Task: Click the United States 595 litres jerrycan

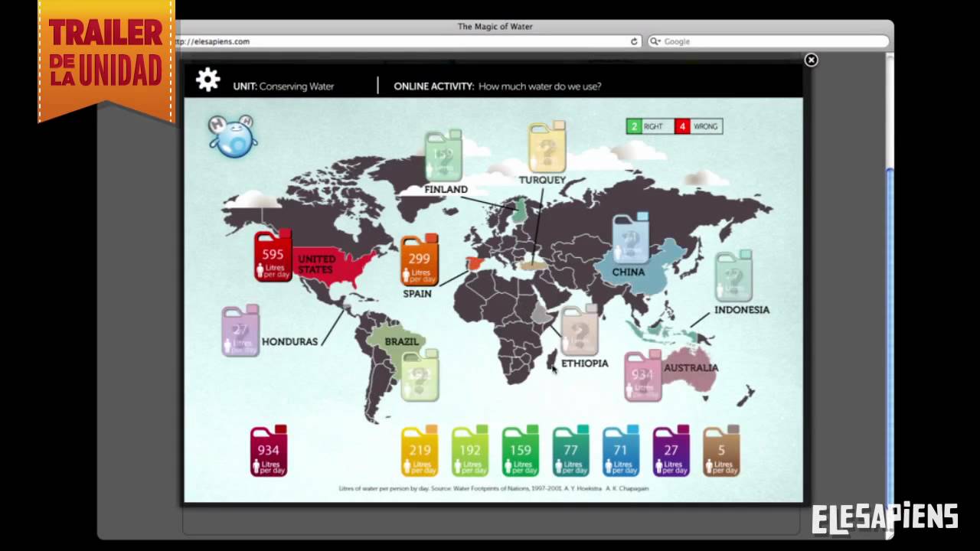Action: pyautogui.click(x=273, y=256)
